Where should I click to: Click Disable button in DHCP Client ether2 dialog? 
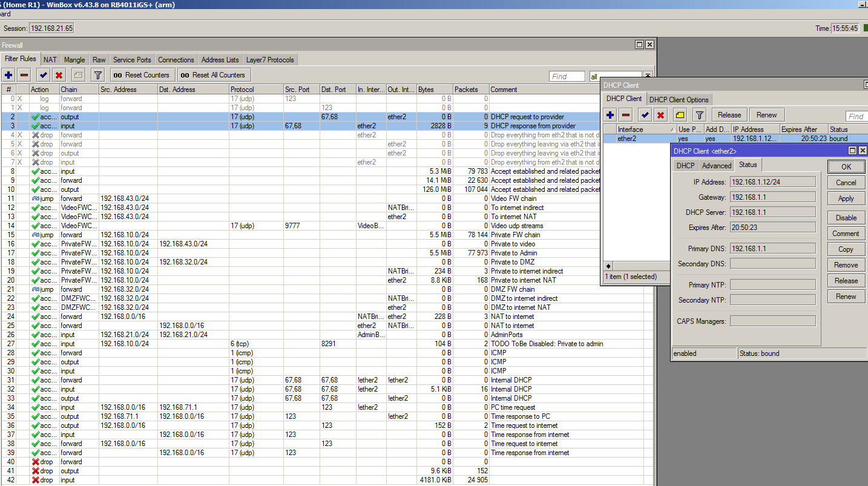pos(846,218)
